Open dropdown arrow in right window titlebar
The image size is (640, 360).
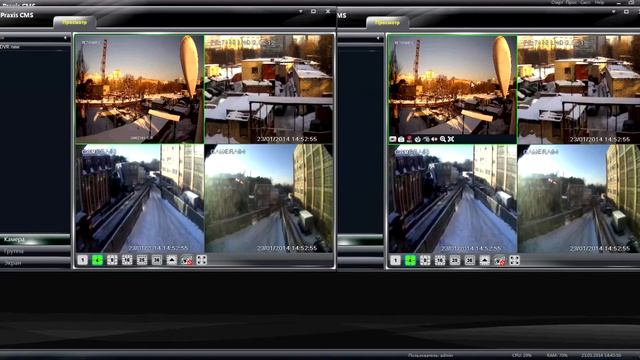tap(613, 11)
